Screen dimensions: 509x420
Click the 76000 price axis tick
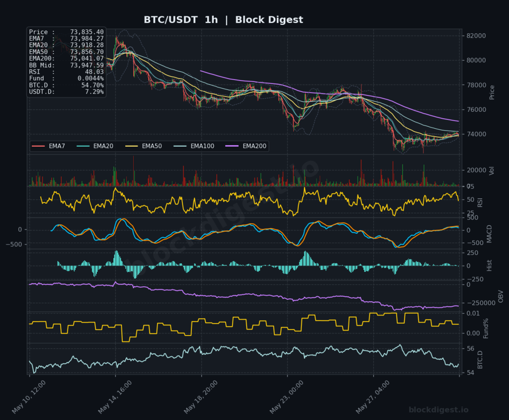pos(476,110)
